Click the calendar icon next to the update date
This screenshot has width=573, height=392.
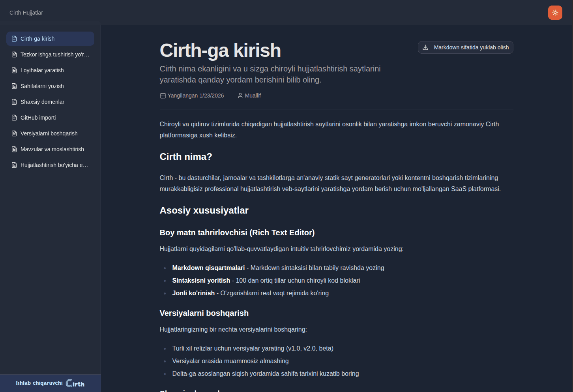coord(163,95)
